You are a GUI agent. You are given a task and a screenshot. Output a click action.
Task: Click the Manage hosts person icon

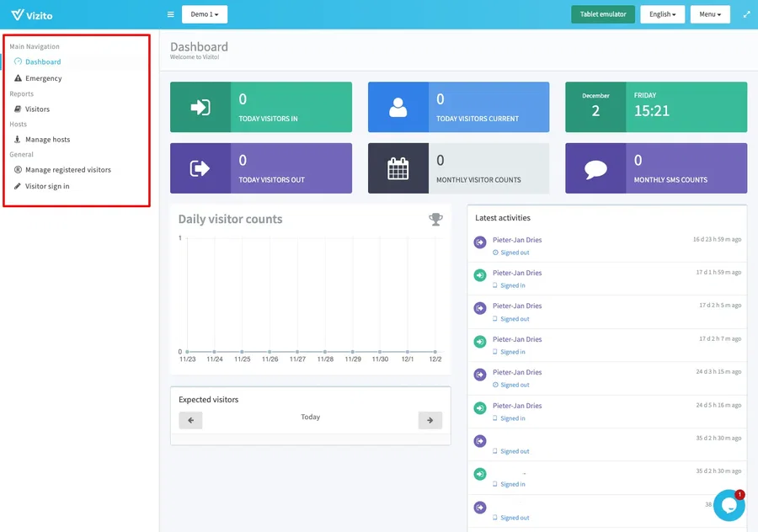click(17, 139)
